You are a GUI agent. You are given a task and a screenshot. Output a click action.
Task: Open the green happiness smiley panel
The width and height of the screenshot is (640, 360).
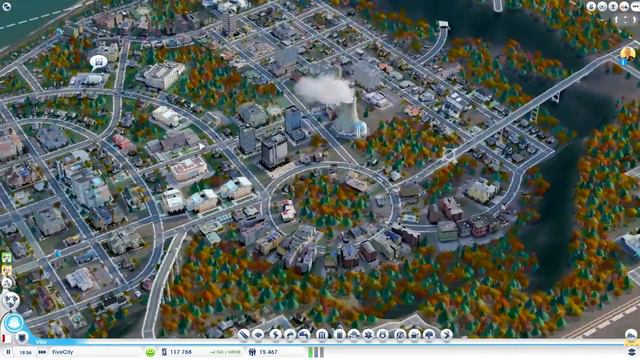[150, 352]
